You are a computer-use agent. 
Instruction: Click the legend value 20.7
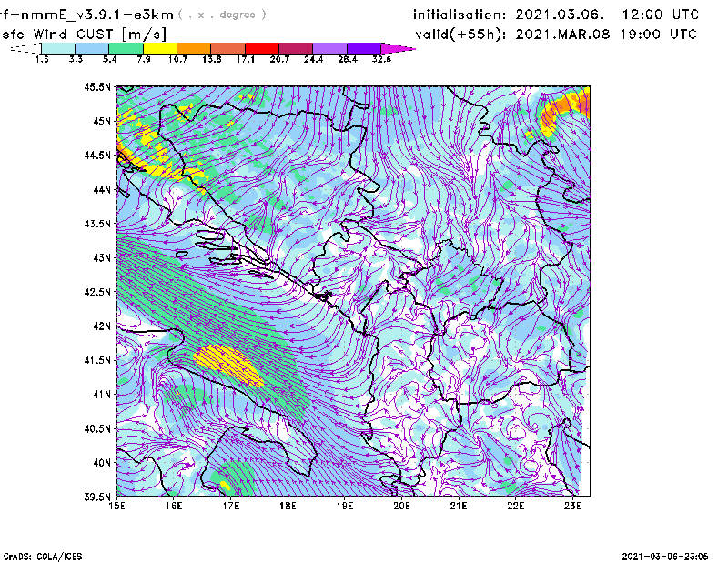(279, 59)
